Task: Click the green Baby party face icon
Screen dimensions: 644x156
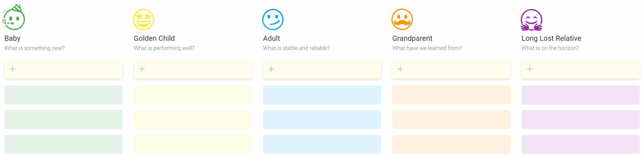Action: [14, 17]
